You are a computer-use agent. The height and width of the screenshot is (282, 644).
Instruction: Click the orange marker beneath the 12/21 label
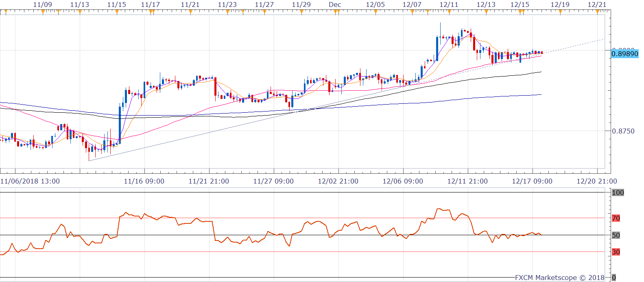coord(597,11)
